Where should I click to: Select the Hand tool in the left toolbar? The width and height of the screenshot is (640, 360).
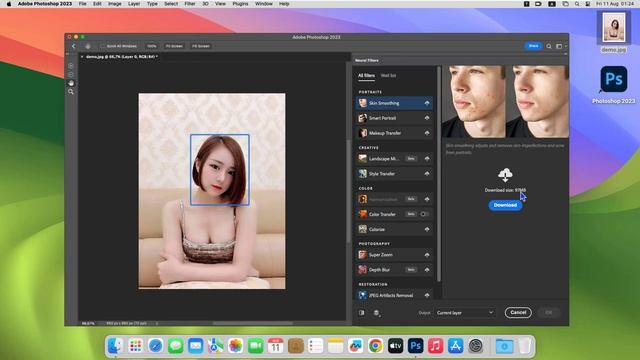click(x=71, y=83)
